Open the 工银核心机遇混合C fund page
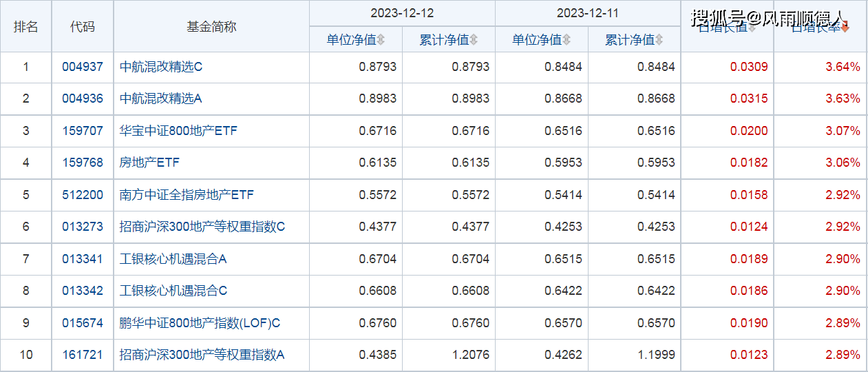 tap(173, 291)
